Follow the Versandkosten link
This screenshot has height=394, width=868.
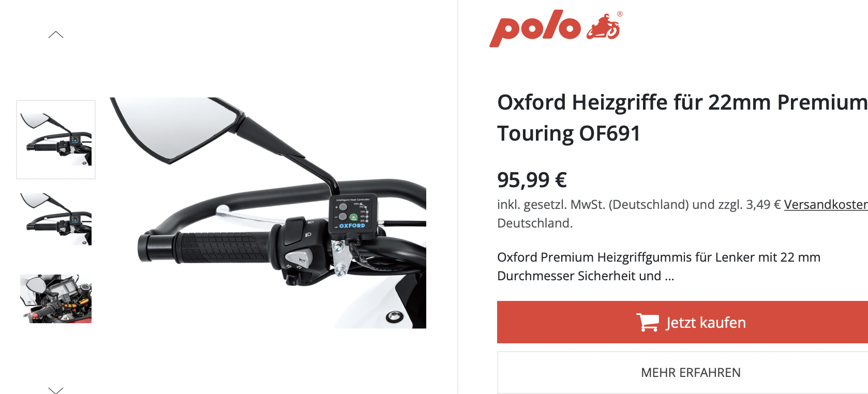point(826,205)
